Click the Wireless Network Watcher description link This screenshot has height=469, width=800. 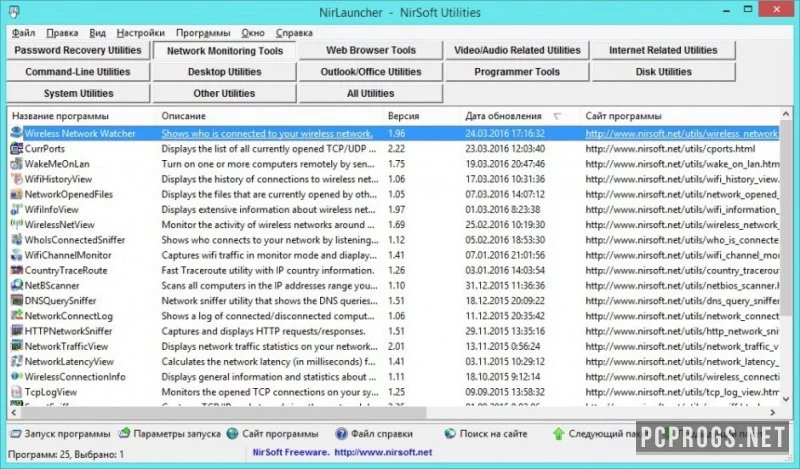(267, 134)
